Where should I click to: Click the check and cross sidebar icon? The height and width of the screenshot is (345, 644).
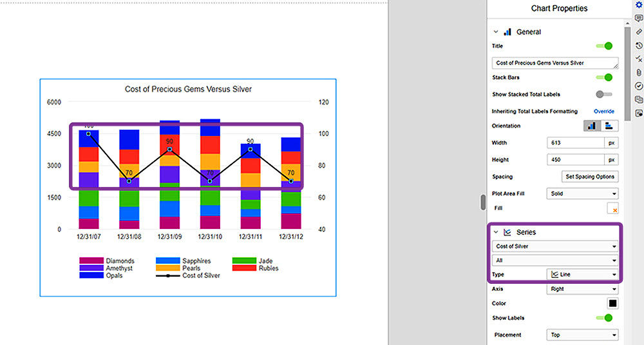(x=639, y=59)
